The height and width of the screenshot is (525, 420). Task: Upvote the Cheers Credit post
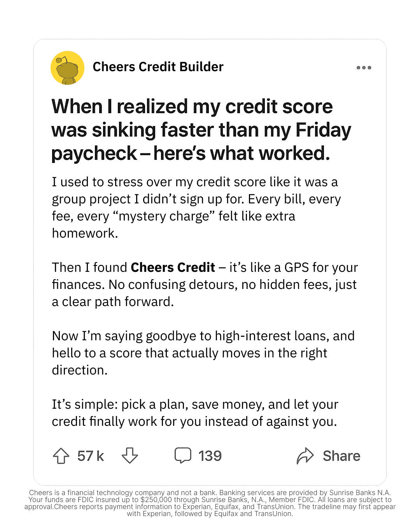[x=61, y=456]
